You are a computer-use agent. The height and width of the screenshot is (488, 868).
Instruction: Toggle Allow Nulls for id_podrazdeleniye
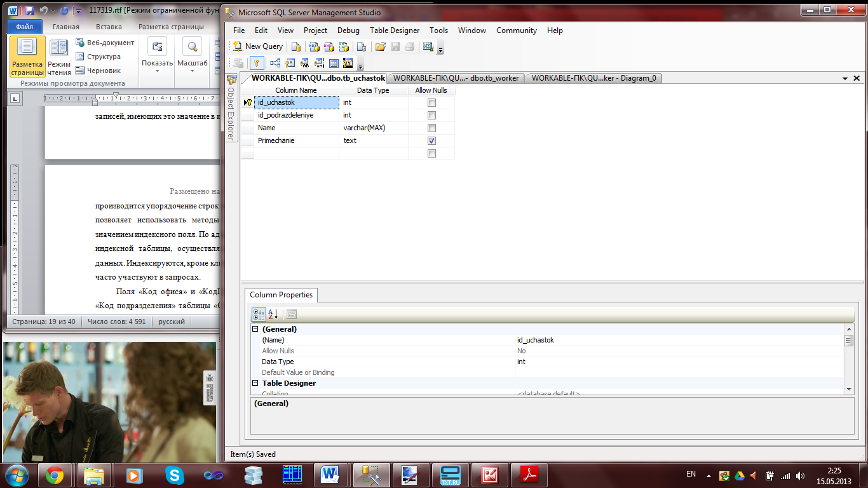click(431, 115)
